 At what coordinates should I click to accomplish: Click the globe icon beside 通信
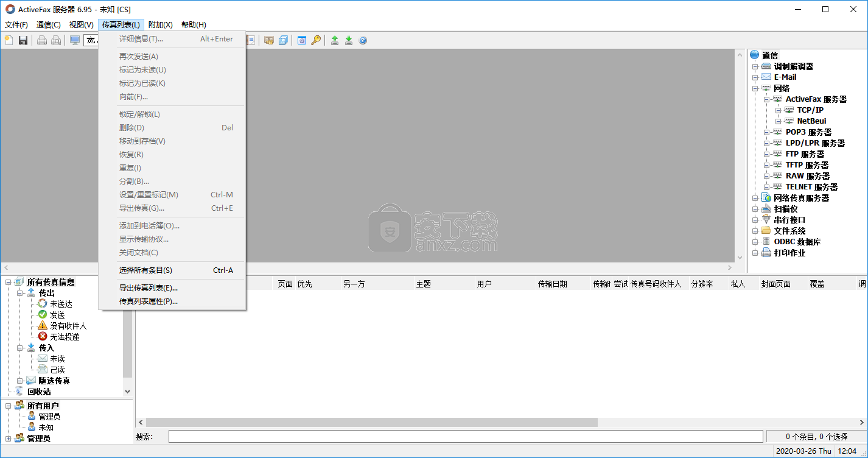pyautogui.click(x=755, y=55)
